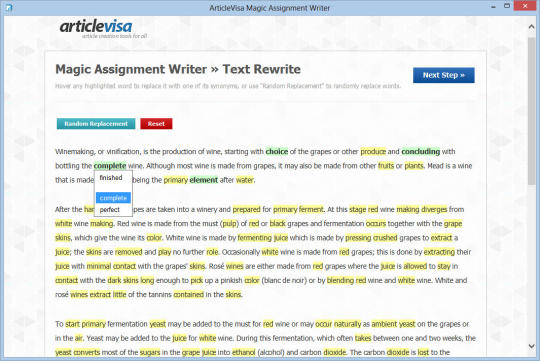540x361 pixels.
Task: Click the highlighted word 'fermenting'
Action: pos(255,238)
